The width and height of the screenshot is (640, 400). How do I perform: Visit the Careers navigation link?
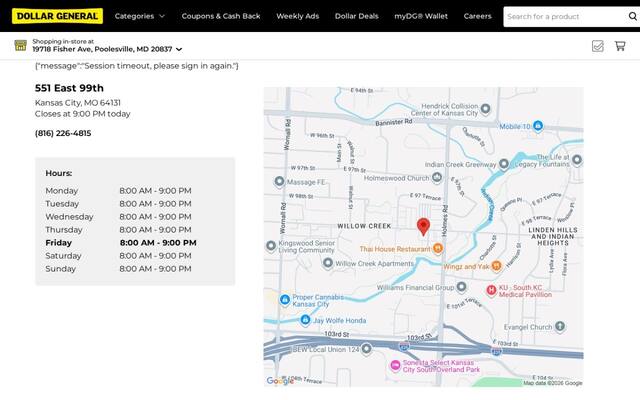point(478,16)
